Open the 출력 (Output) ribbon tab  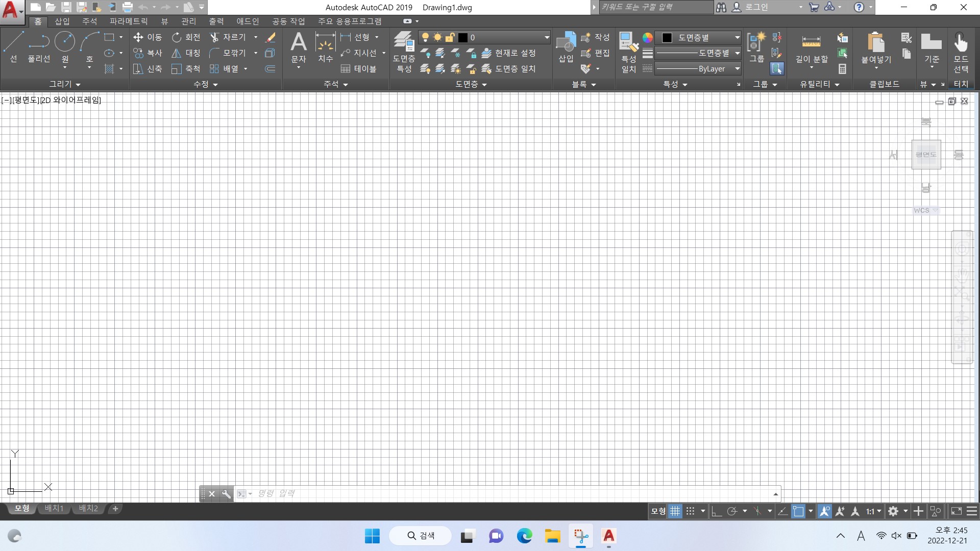[x=216, y=21]
